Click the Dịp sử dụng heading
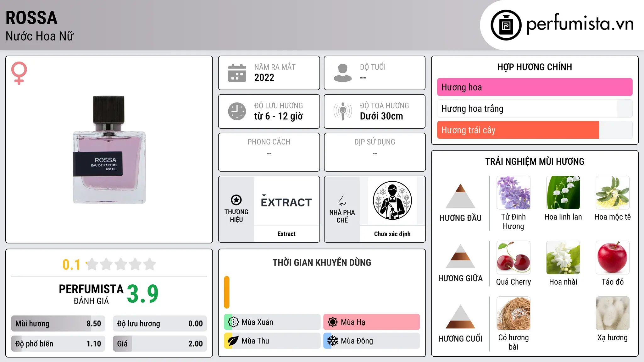The height and width of the screenshot is (362, 644). tap(375, 142)
